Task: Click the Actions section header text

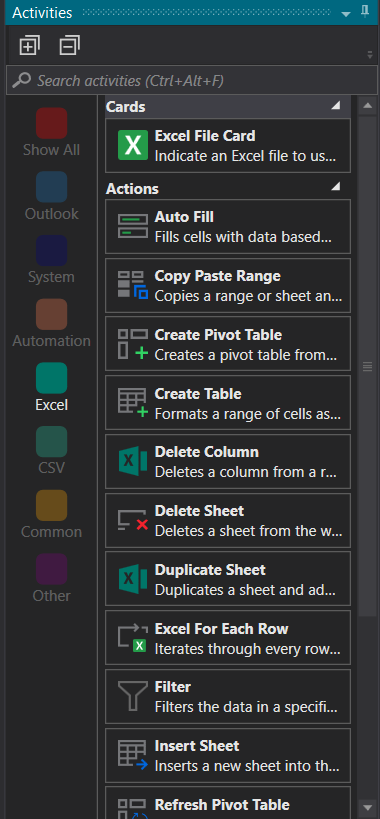Action: [x=132, y=189]
